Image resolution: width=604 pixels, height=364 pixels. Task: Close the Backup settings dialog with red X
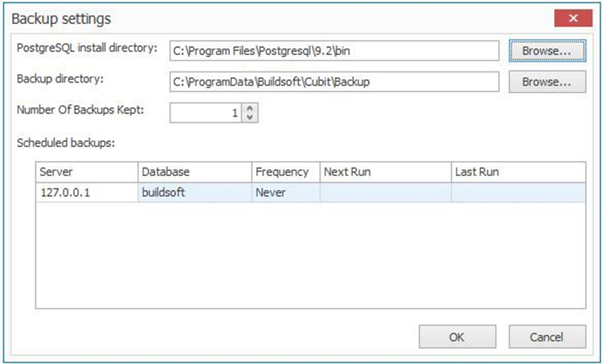click(x=573, y=18)
